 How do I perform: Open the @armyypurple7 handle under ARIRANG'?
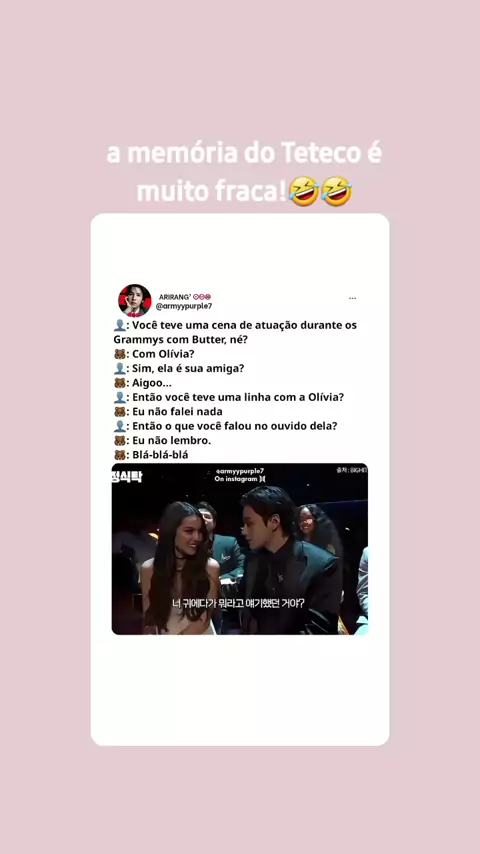(184, 307)
